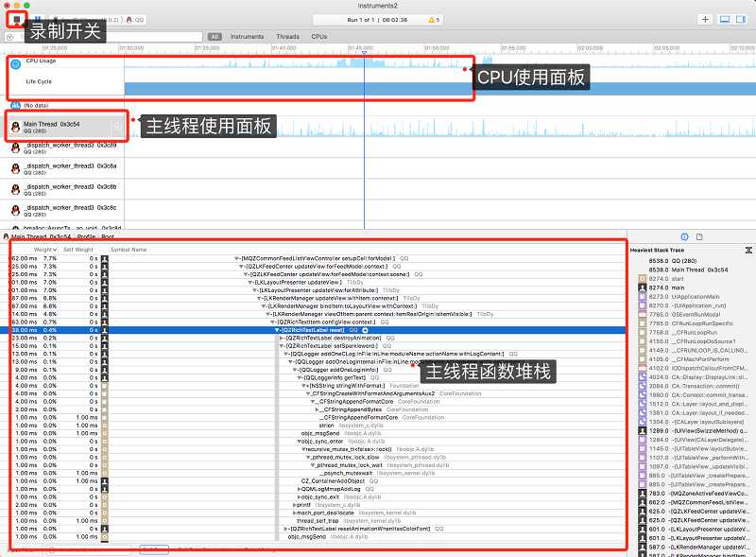The image size is (756, 557).
Task: Select the GSEventRunModal stack frame
Action: tap(692, 314)
